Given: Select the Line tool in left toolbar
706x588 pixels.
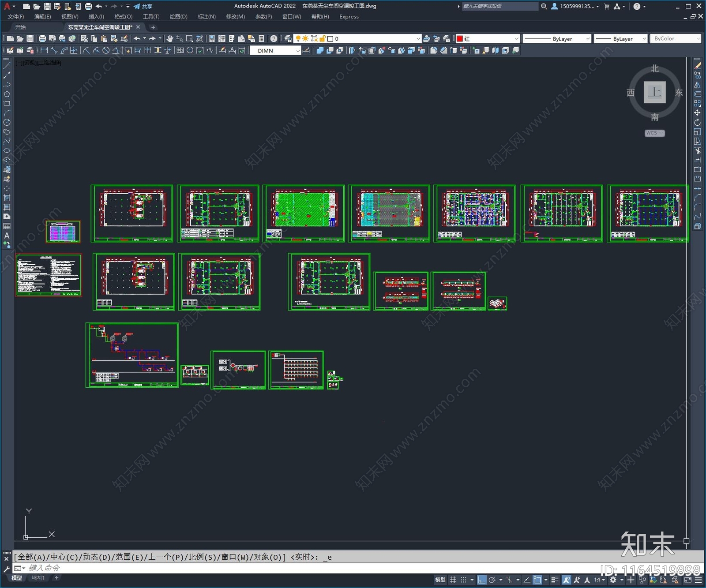Looking at the screenshot, I should coord(7,65).
